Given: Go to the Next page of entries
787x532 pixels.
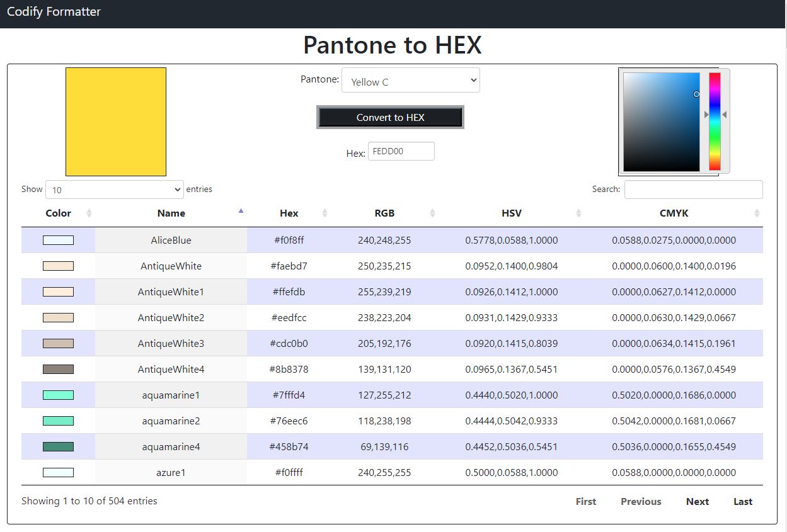Looking at the screenshot, I should point(697,501).
